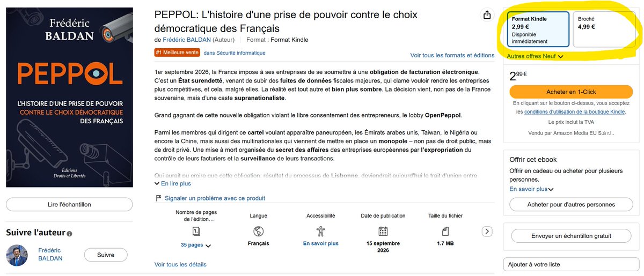Select the Format Kindle 2,99 € option

pyautogui.click(x=538, y=30)
